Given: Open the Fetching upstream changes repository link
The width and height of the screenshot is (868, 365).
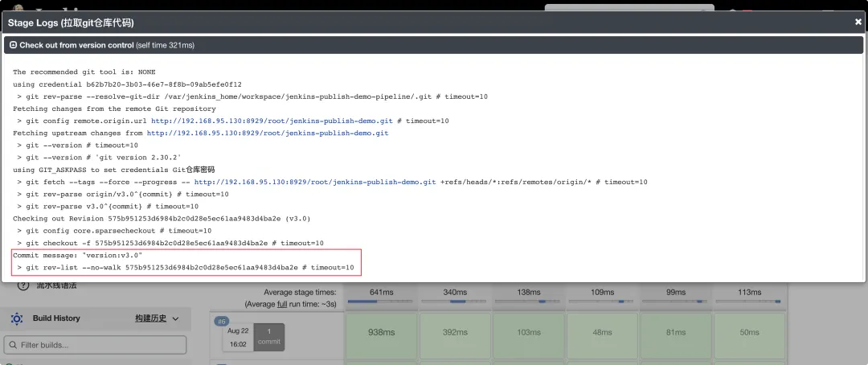Looking at the screenshot, I should 268,133.
